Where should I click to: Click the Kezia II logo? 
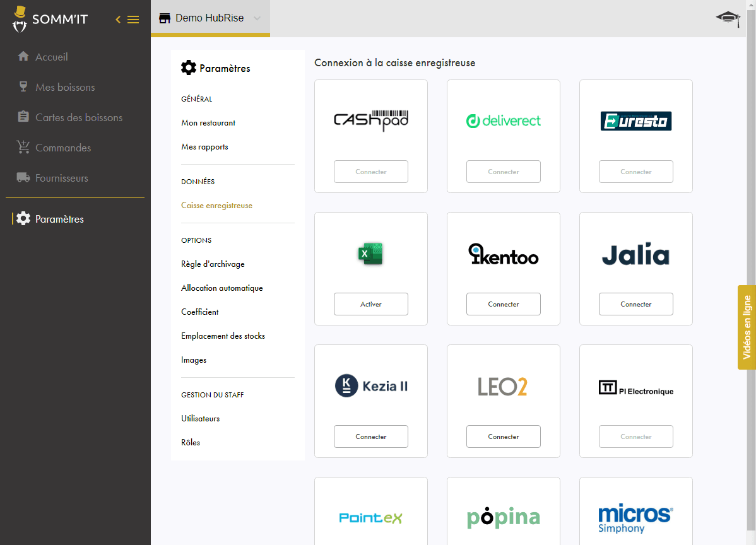tap(371, 386)
